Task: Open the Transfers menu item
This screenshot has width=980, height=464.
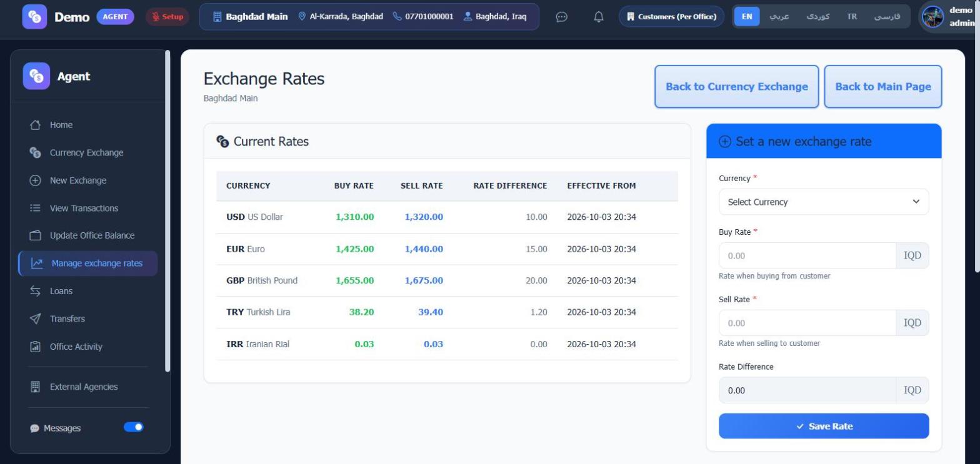Action: 87,318
